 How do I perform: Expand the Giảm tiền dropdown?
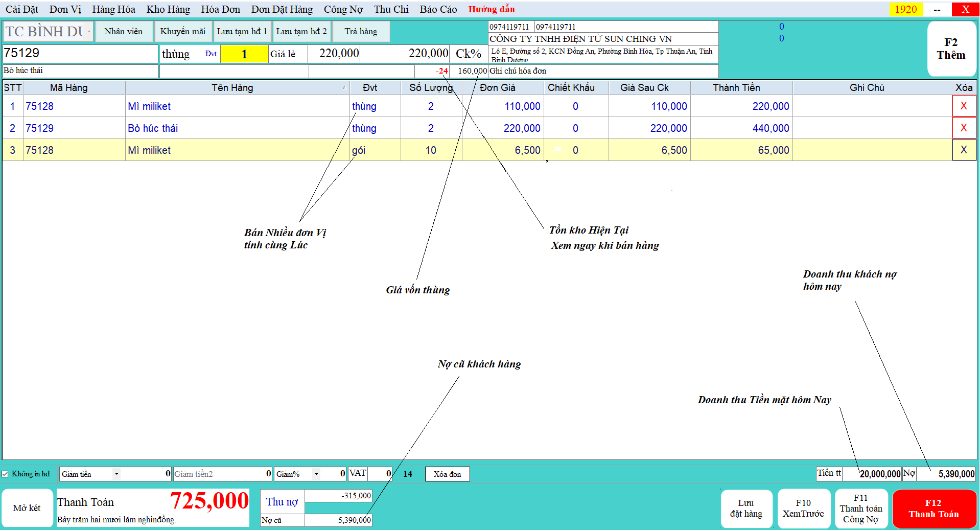click(x=116, y=474)
